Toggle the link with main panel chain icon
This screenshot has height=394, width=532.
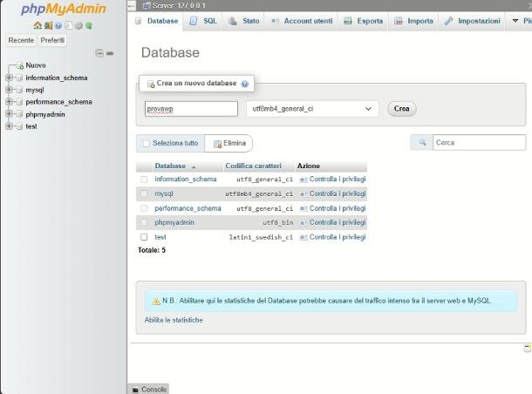(x=110, y=53)
